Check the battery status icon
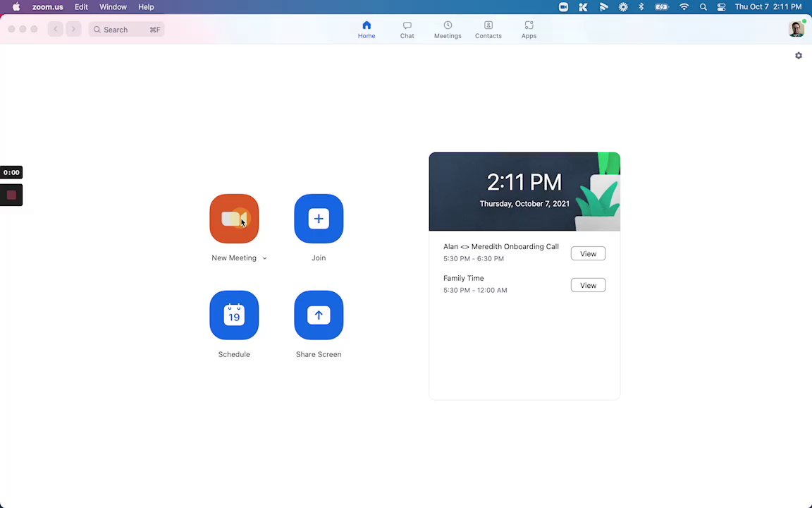This screenshot has height=508, width=812. 662,7
